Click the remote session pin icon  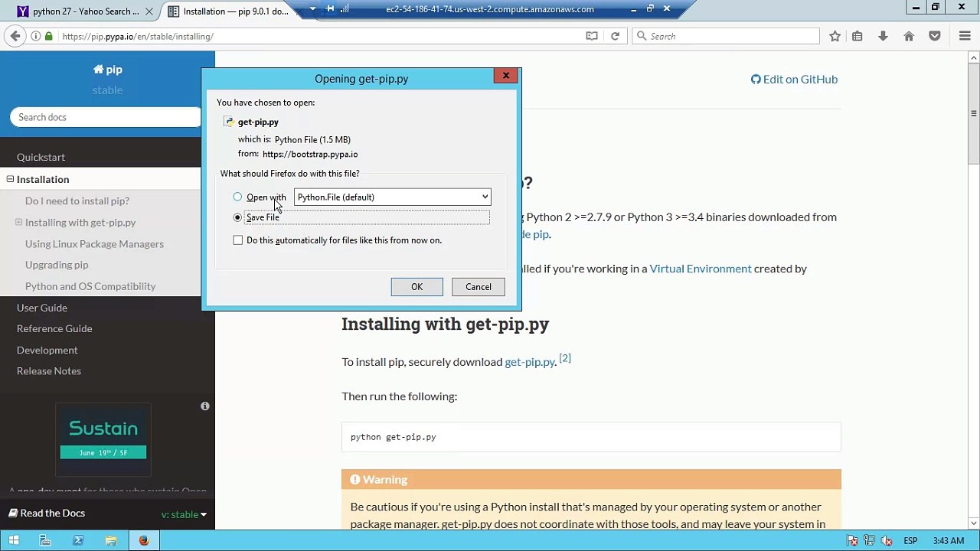330,9
